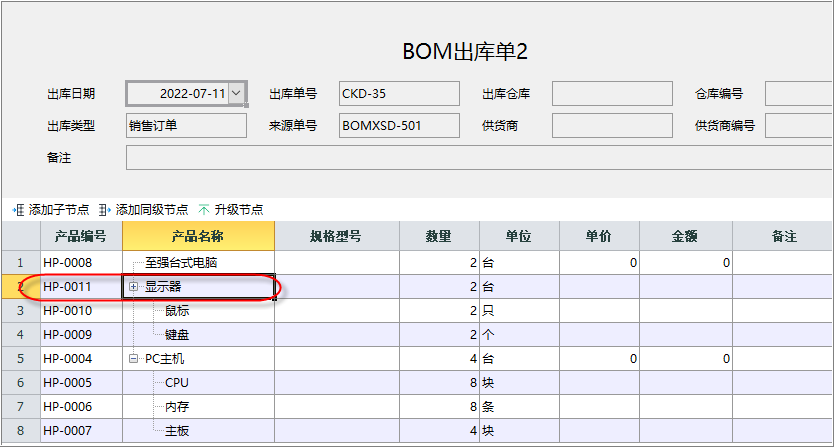Image resolution: width=834 pixels, height=447 pixels.
Task: Click the HP-0007 product code cell
Action: [x=81, y=431]
